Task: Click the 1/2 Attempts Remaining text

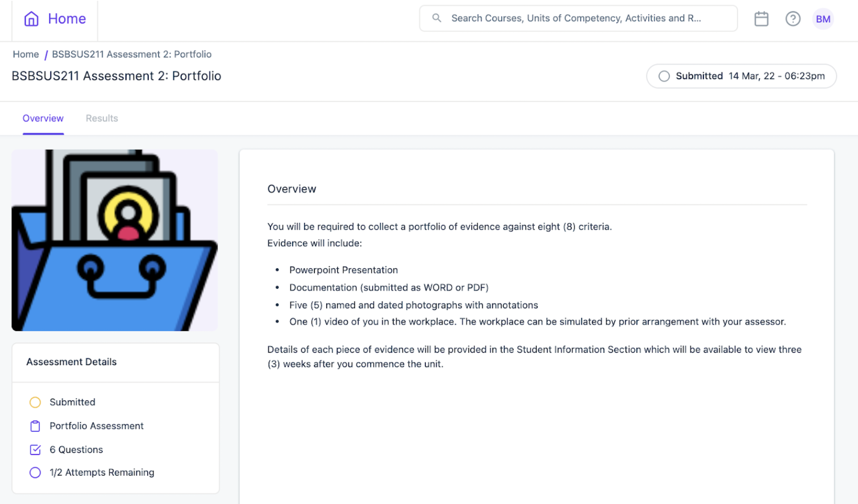Action: tap(102, 472)
